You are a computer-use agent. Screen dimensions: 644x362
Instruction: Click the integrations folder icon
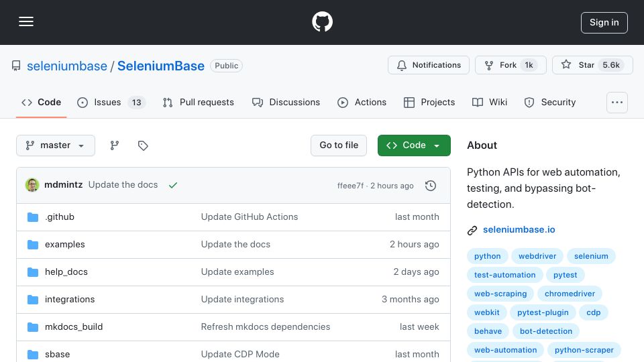33,300
